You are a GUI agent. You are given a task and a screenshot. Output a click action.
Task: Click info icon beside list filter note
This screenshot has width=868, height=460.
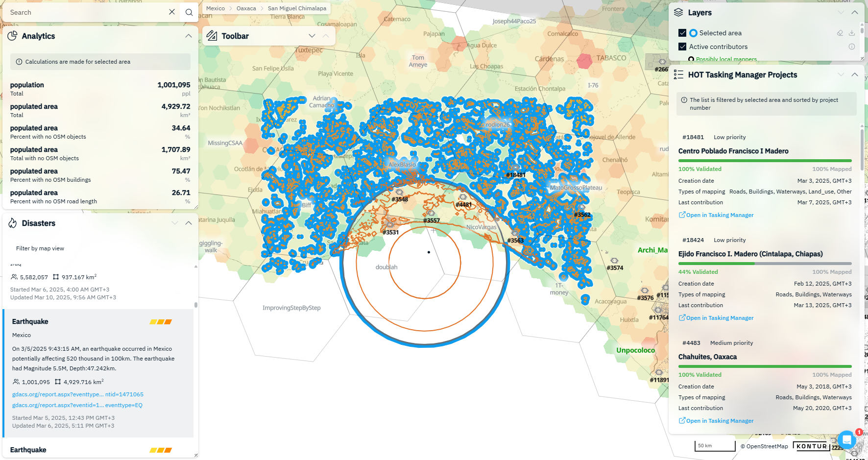pos(684,100)
